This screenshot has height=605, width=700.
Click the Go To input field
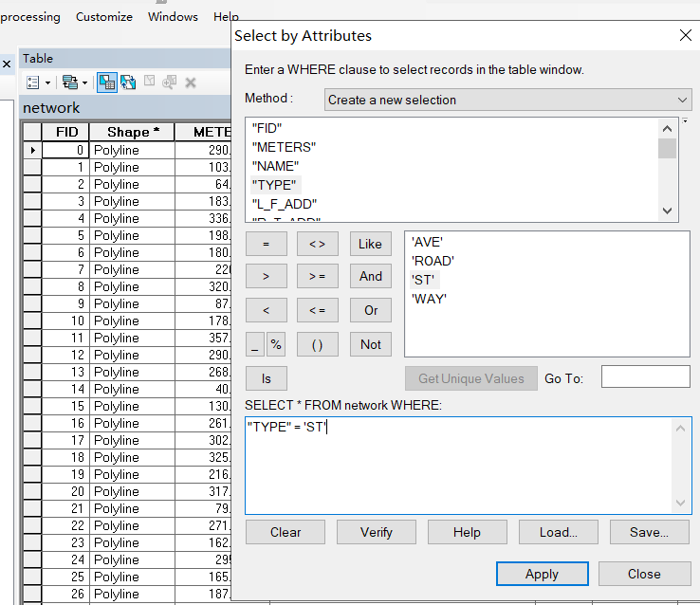coord(646,376)
